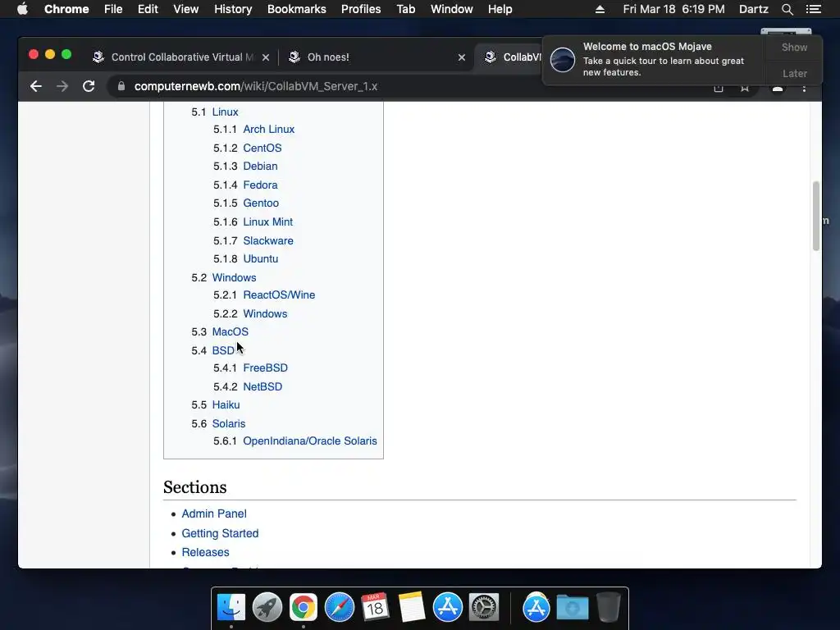Image resolution: width=840 pixels, height=630 pixels.
Task: Open the Fedora contents link
Action: [260, 185]
